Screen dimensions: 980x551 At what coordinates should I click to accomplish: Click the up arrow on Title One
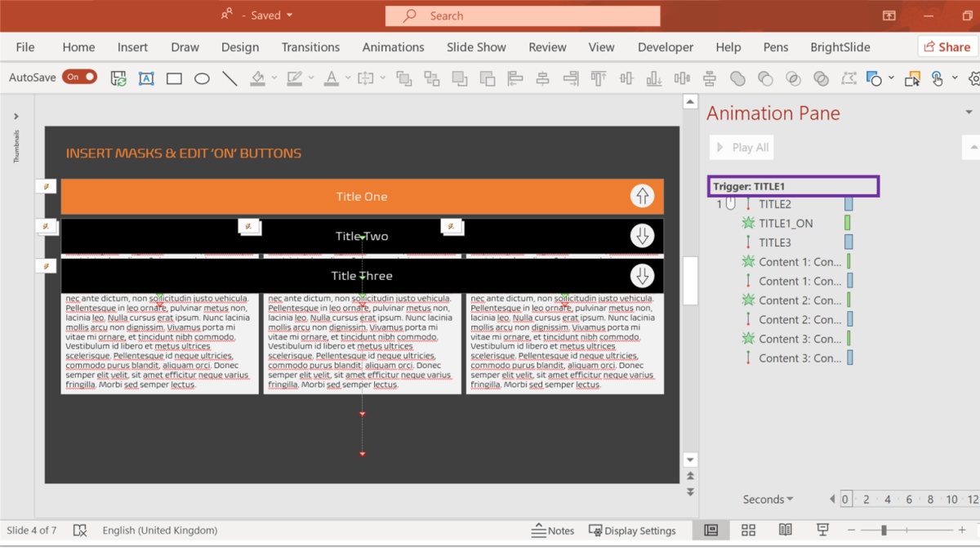643,197
